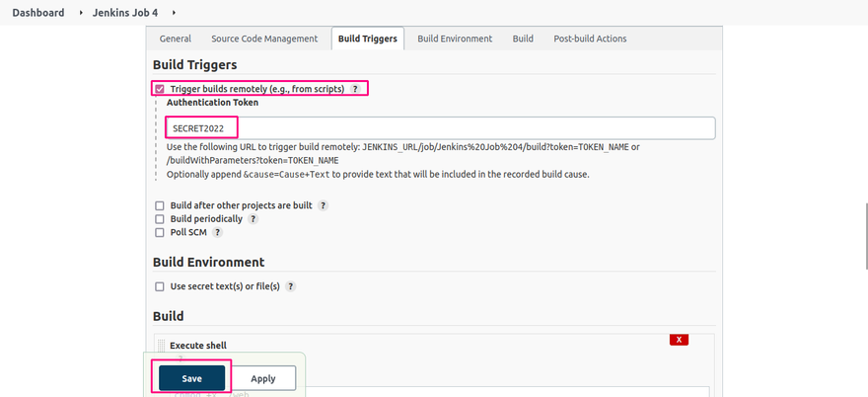
Task: Switch to the General tab
Action: 176,39
